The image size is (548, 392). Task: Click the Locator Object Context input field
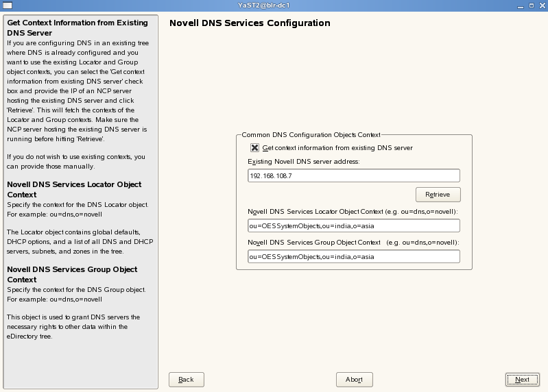coord(353,226)
